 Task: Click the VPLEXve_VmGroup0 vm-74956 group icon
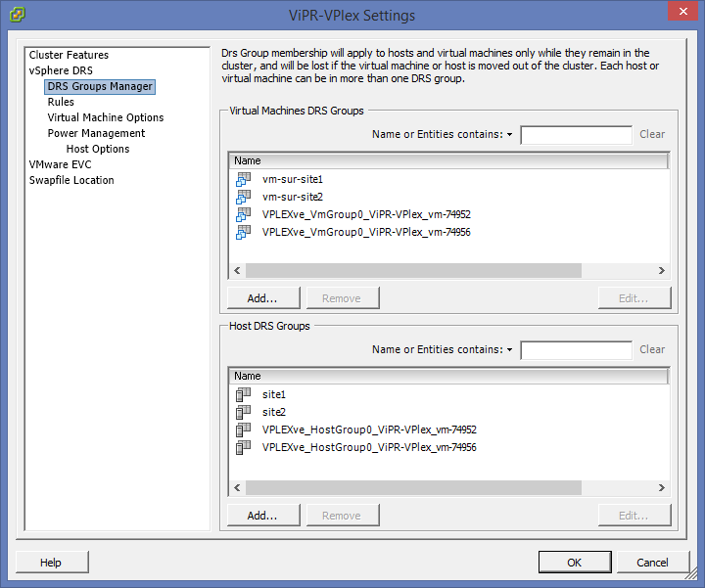pos(244,233)
